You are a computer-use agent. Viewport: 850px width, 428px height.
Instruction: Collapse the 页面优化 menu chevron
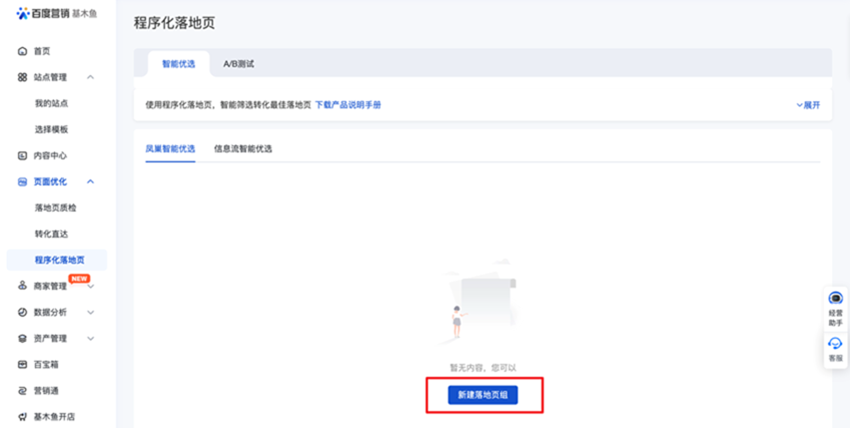click(x=91, y=182)
